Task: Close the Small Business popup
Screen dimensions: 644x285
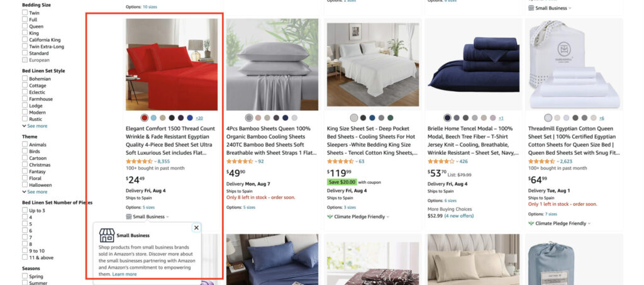Action: pos(196,228)
